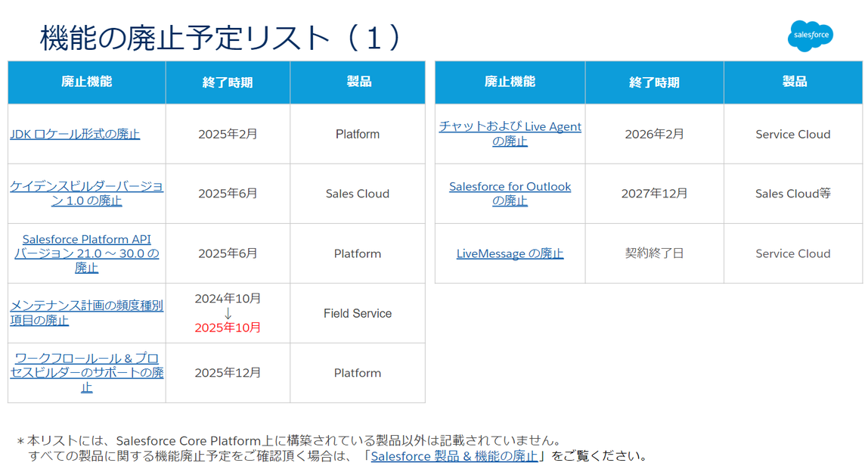Click right table 終了時期 header
The width and height of the screenshot is (868, 466).
tap(654, 82)
